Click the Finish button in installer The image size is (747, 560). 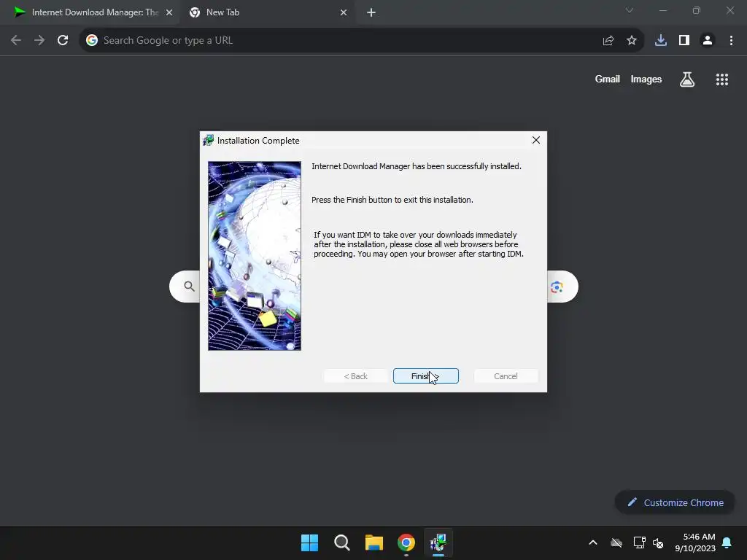tap(425, 376)
